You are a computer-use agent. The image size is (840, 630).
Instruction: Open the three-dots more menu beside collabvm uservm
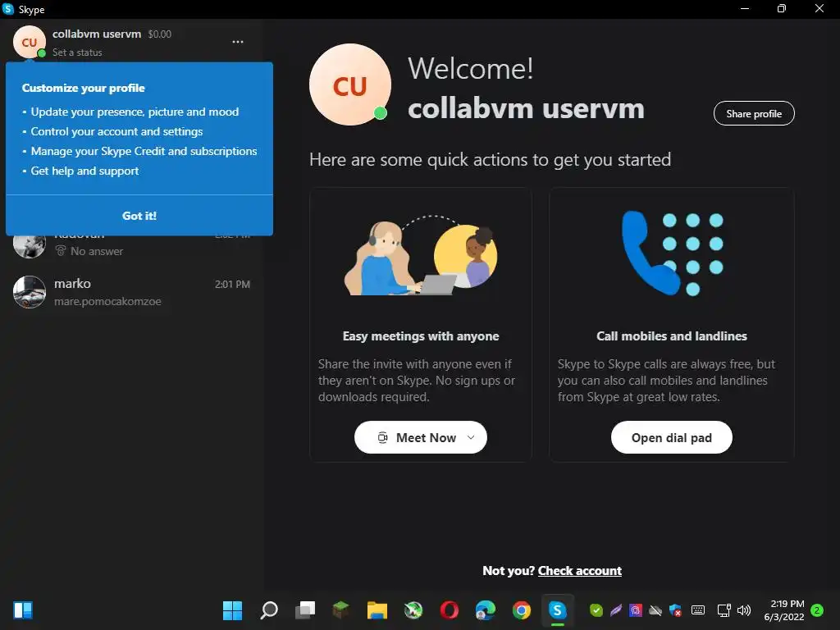pyautogui.click(x=237, y=42)
